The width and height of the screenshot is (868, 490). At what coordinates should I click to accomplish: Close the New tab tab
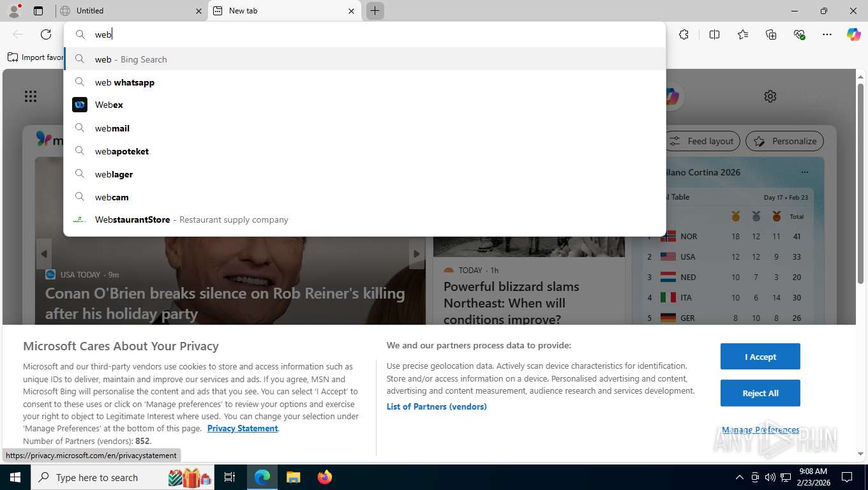tap(351, 11)
